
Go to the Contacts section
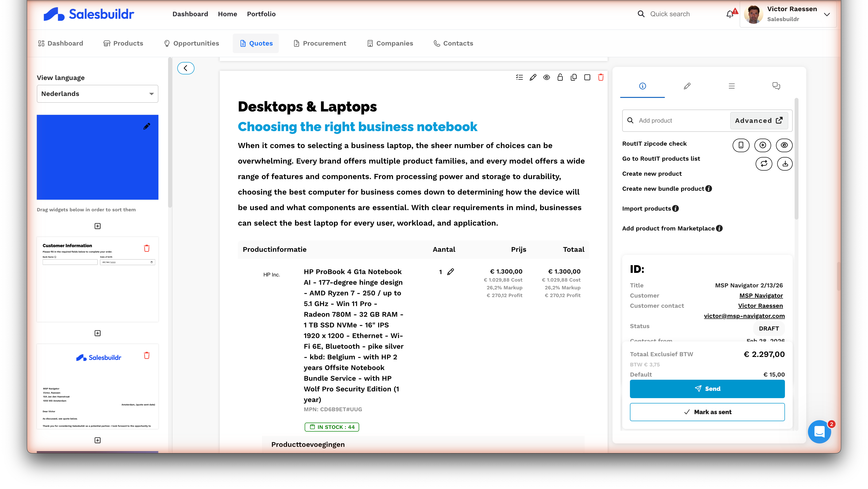[453, 43]
